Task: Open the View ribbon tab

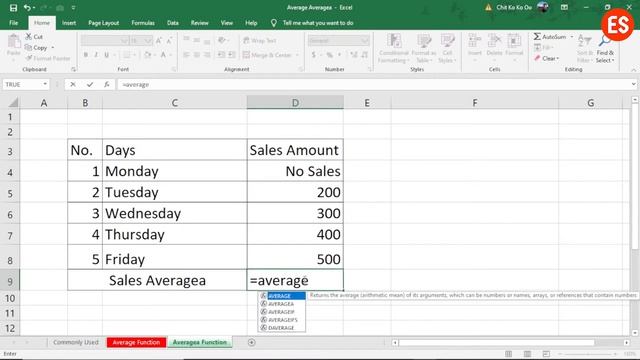Action: point(227,23)
